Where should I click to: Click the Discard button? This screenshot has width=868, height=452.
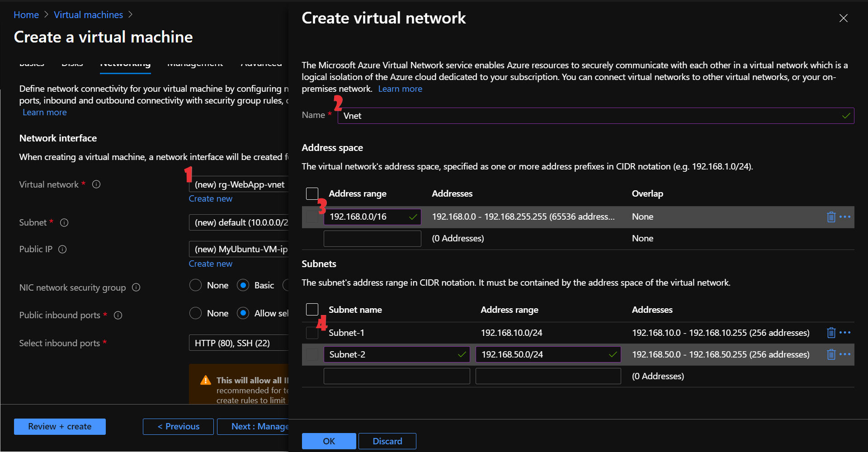click(x=387, y=441)
